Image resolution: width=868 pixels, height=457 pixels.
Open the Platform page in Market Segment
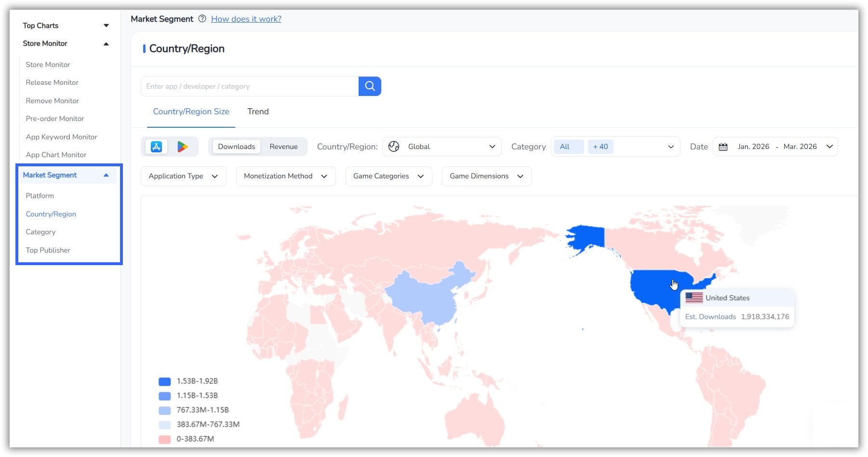click(40, 195)
